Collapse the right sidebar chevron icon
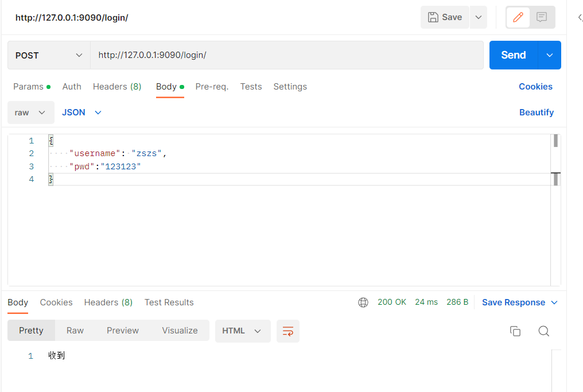 point(580,17)
